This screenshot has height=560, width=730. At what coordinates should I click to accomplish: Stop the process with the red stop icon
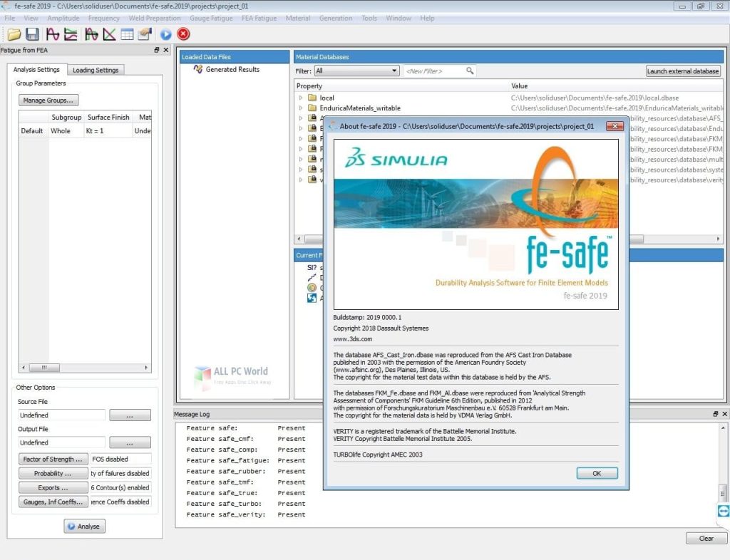click(183, 33)
